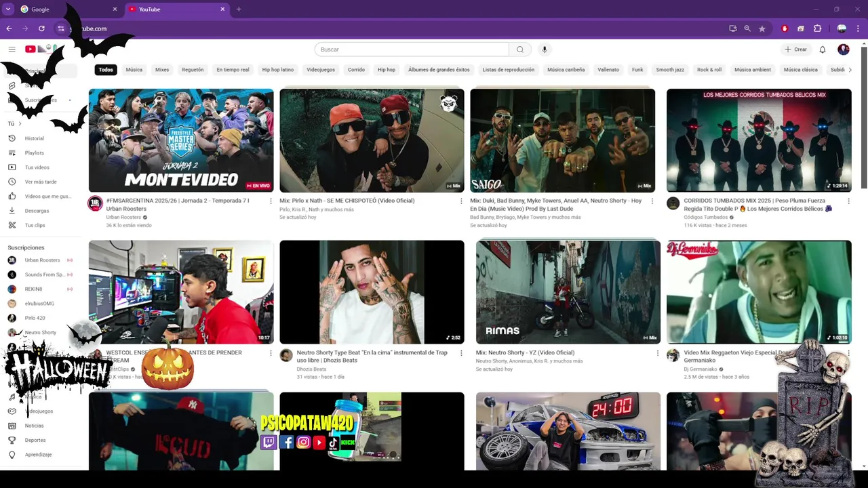Click the Corridos Tumbados Mix 2025 title

tap(758, 205)
